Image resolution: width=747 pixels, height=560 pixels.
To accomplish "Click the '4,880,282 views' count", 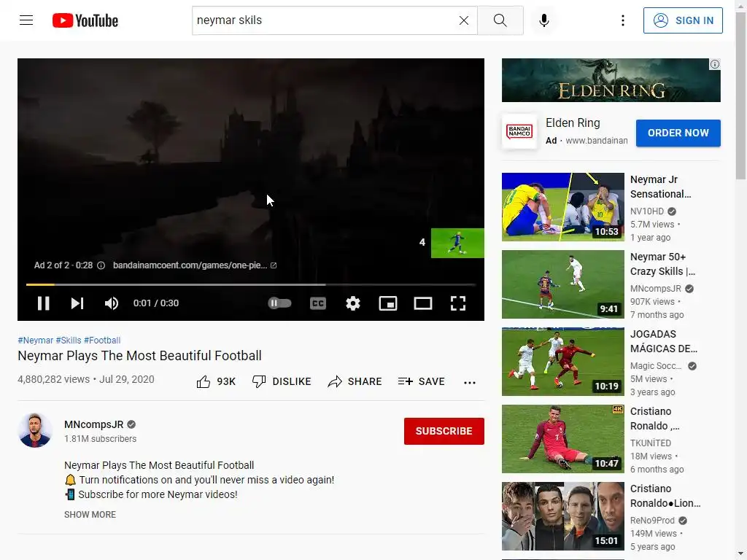I will tap(53, 379).
